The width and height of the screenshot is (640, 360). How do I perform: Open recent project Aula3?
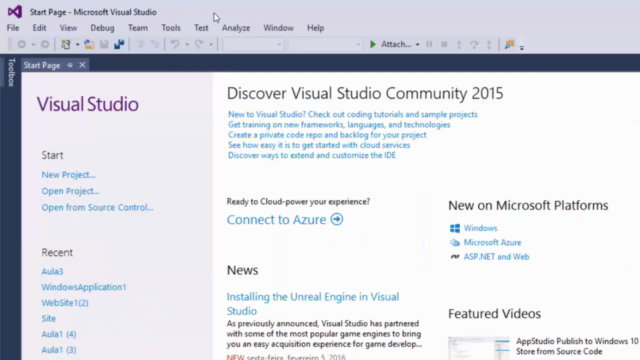pyautogui.click(x=52, y=271)
